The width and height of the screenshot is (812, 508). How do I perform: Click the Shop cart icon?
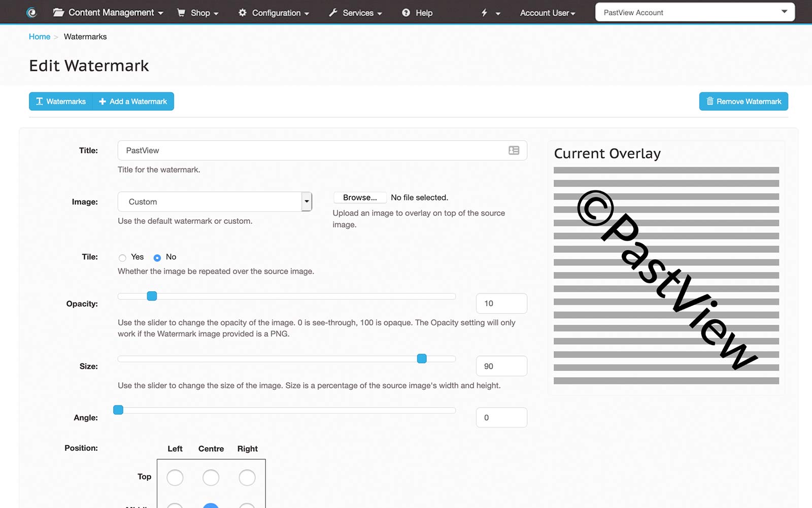pyautogui.click(x=181, y=13)
